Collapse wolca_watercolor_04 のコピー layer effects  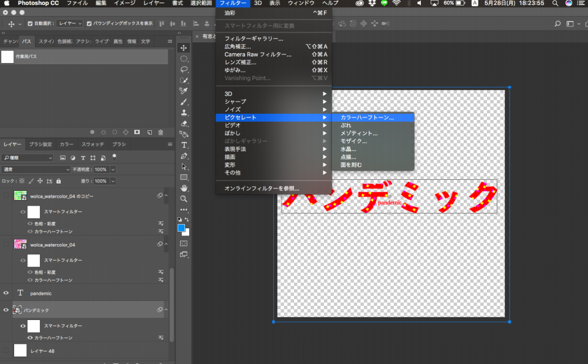[x=166, y=196]
